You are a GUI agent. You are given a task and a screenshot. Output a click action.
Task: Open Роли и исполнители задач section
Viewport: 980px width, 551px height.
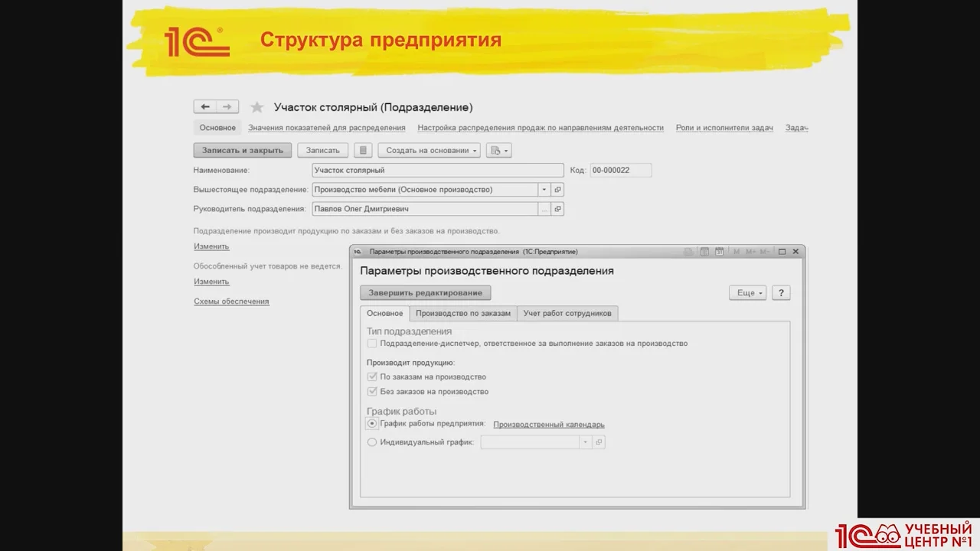click(724, 128)
